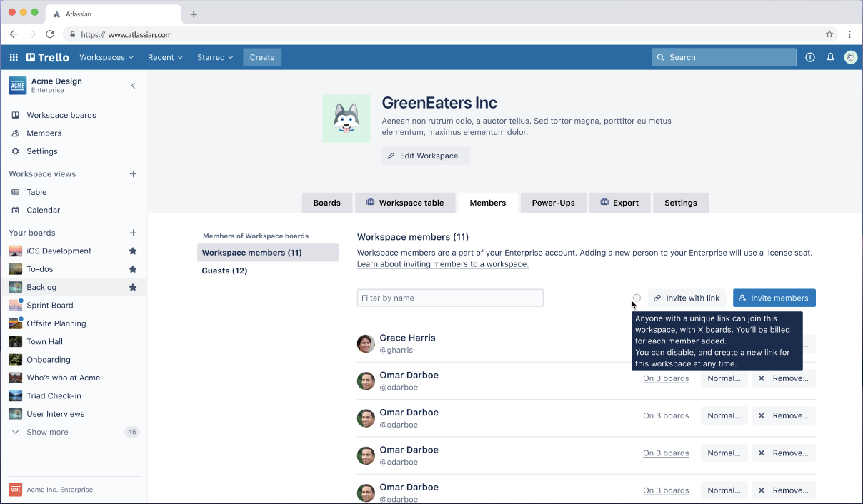Open the information icon in top bar

click(810, 57)
